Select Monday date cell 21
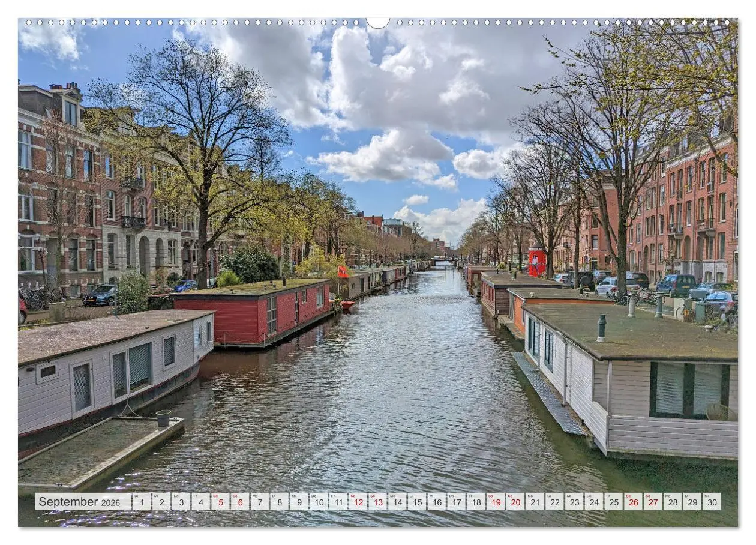 coord(535,502)
